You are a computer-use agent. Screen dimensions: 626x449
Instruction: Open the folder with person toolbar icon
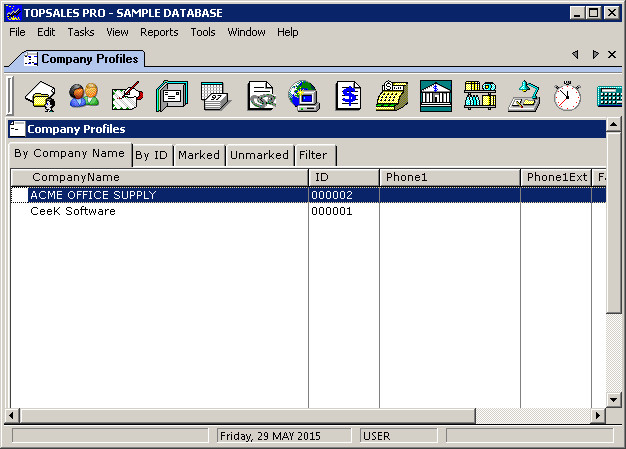[x=40, y=96]
